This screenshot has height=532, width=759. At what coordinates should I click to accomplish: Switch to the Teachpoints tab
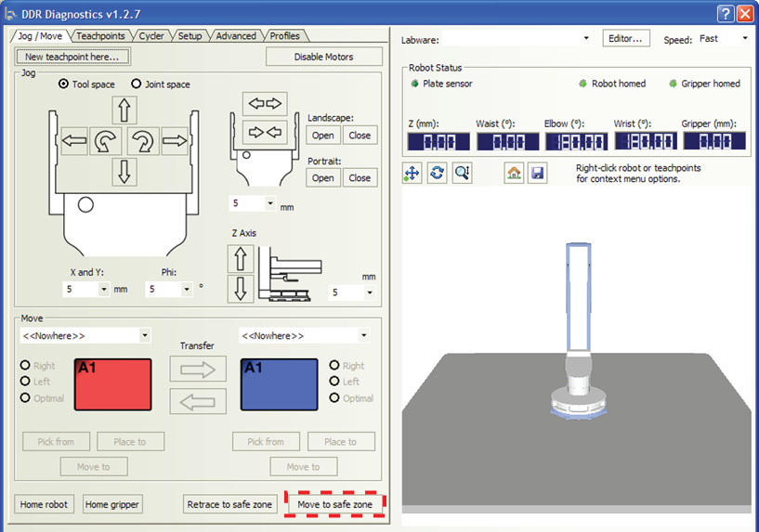(x=101, y=36)
